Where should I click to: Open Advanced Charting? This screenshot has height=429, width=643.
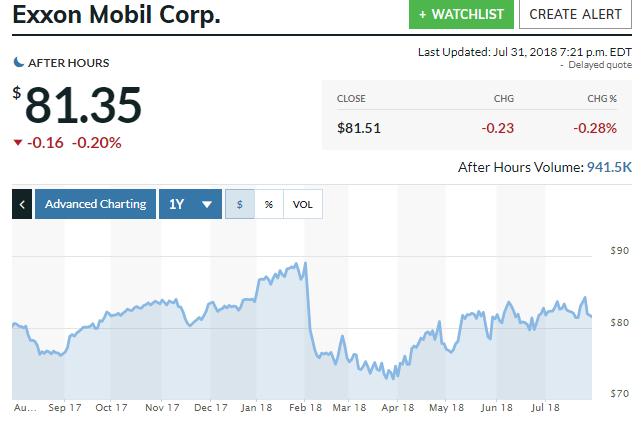[96, 204]
